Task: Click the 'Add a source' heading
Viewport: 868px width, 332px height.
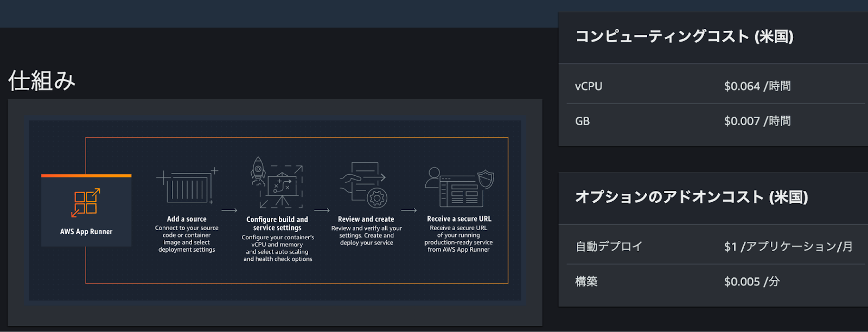Action: coord(187,219)
